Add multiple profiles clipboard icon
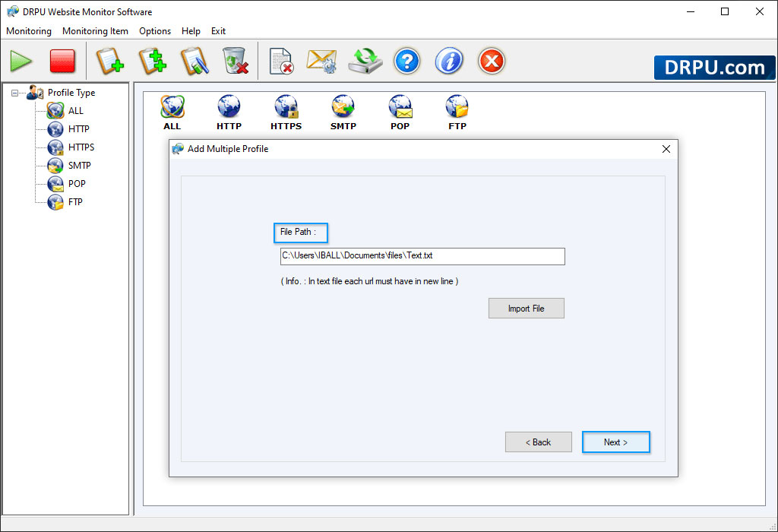 click(x=152, y=61)
